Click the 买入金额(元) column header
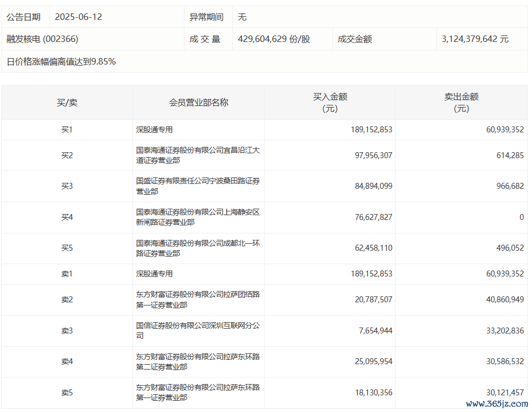532x412 pixels. pyautogui.click(x=330, y=103)
